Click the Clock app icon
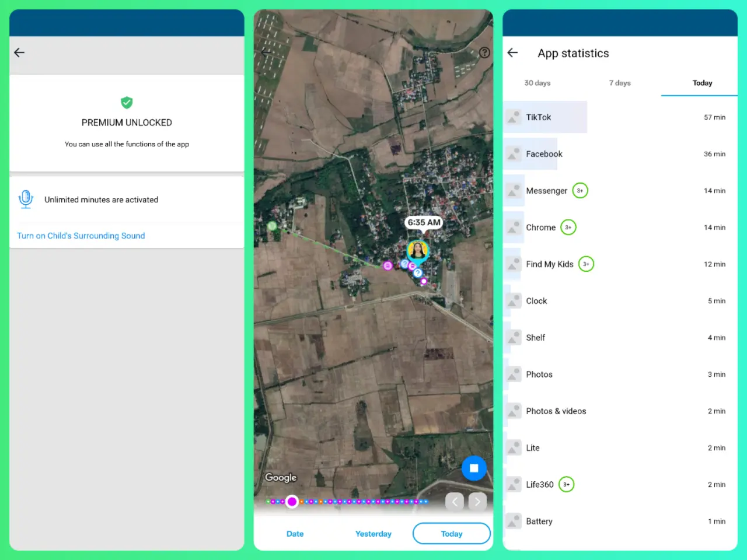 click(x=514, y=301)
